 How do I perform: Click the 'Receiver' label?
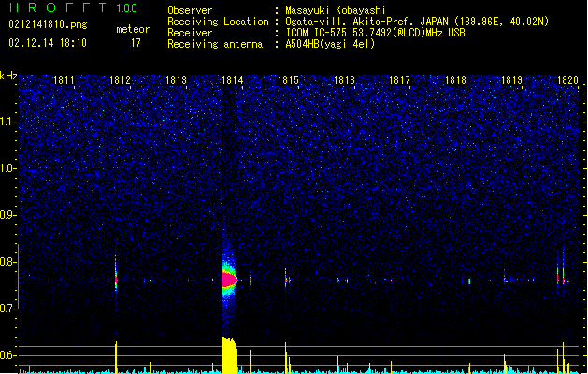pyautogui.click(x=190, y=33)
